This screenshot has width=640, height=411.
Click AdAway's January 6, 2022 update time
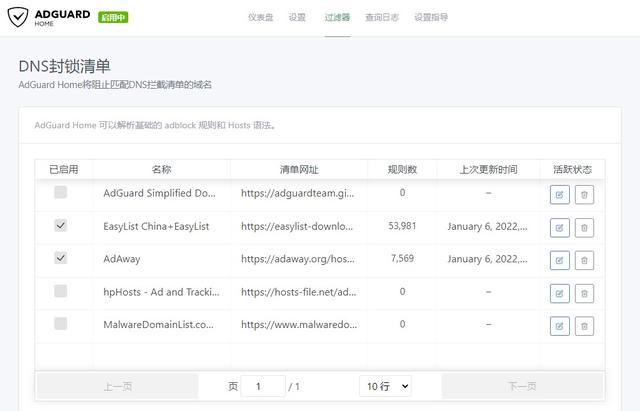coord(487,259)
